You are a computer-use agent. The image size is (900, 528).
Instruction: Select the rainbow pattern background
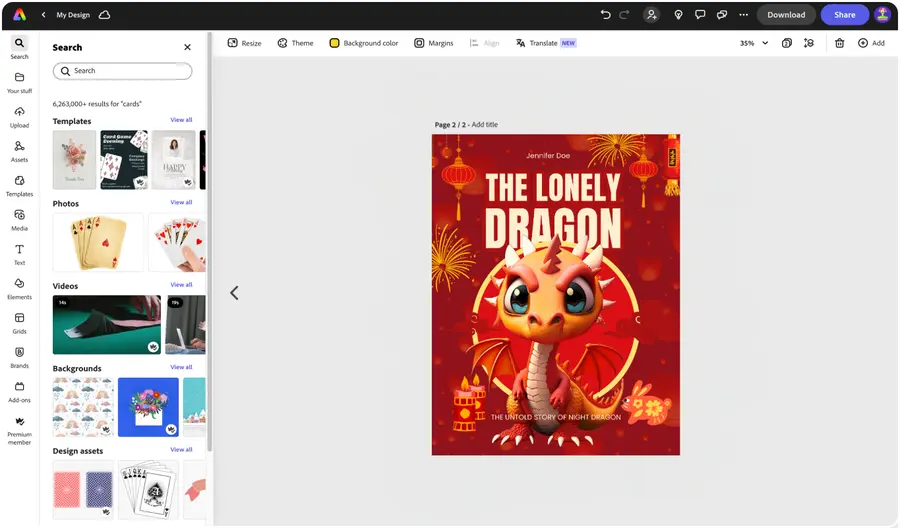(83, 407)
